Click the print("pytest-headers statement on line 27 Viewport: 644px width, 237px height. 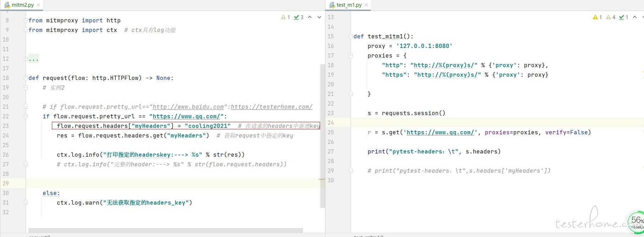click(434, 151)
